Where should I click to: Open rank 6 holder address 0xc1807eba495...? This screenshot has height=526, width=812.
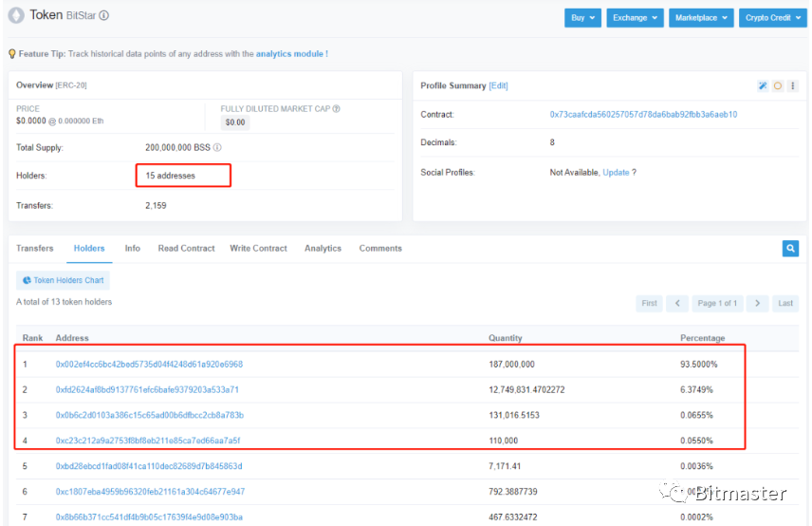point(150,491)
